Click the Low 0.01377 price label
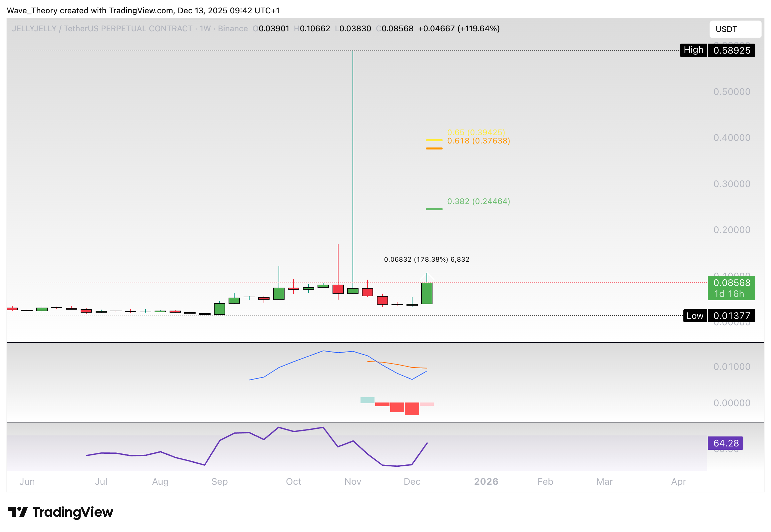This screenshot has height=532, width=771. [719, 316]
